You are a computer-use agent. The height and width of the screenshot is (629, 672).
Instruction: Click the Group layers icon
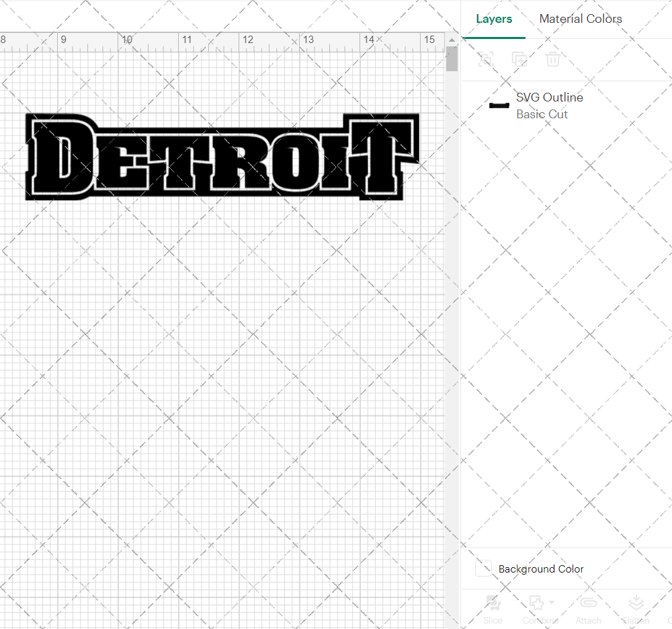486,59
